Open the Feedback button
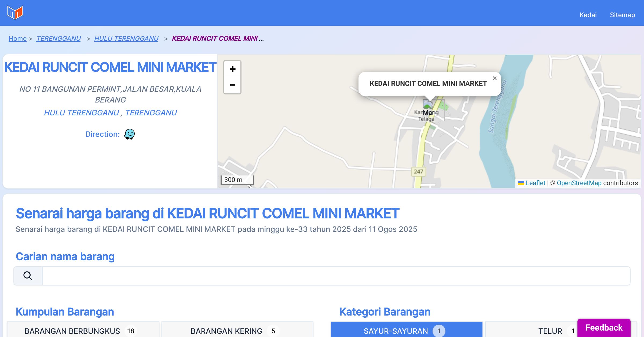 coord(604,328)
